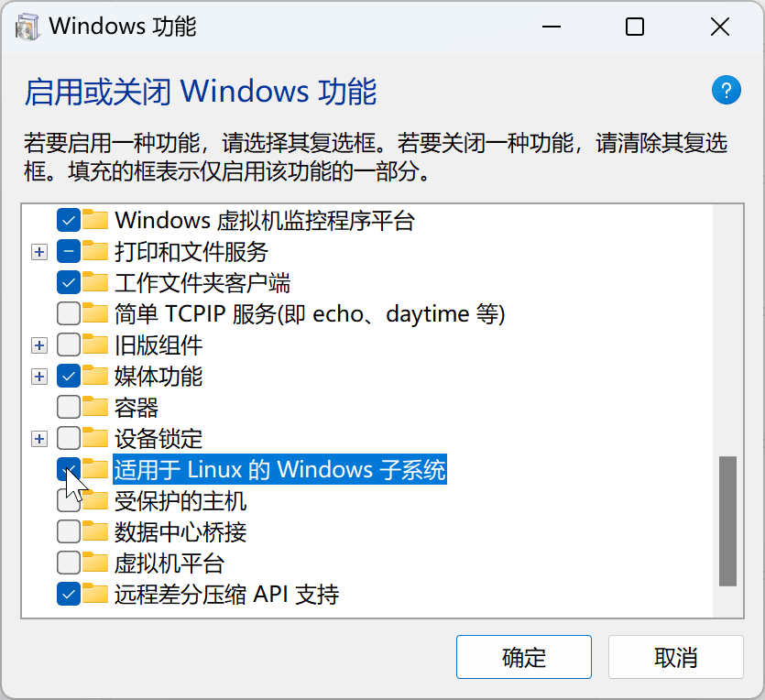
Task: Disable Windows 虚拟机监控程序平台 checkbox
Action: coord(69,220)
